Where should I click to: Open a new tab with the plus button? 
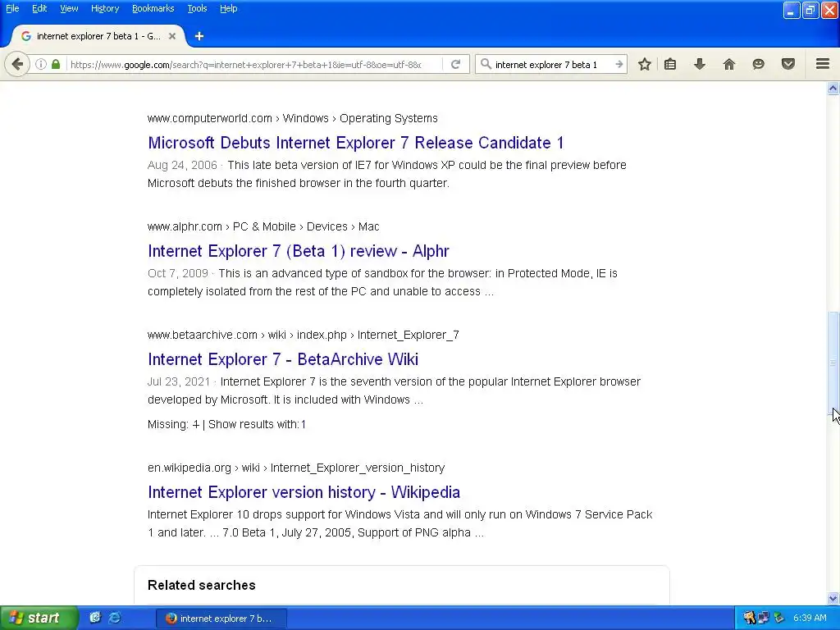[x=199, y=36]
